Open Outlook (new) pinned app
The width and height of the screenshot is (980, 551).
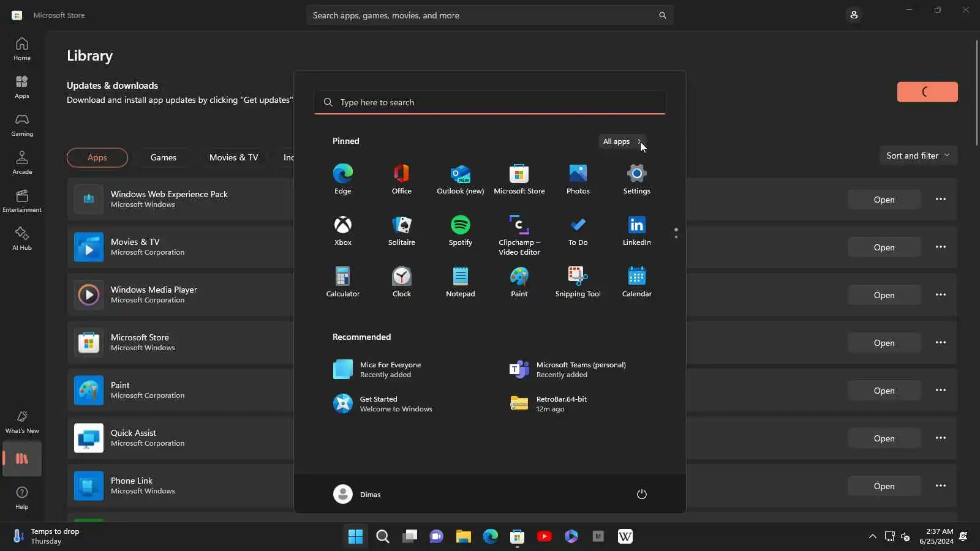[x=460, y=179]
